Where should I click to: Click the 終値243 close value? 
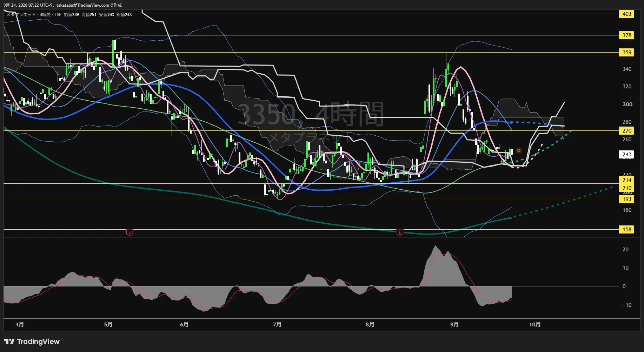click(x=124, y=15)
